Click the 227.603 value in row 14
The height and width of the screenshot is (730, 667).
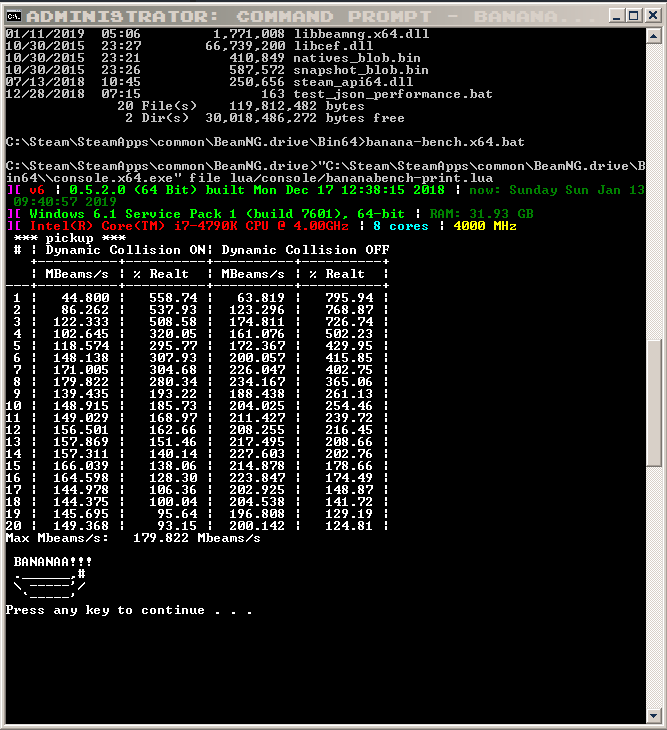tap(257, 454)
